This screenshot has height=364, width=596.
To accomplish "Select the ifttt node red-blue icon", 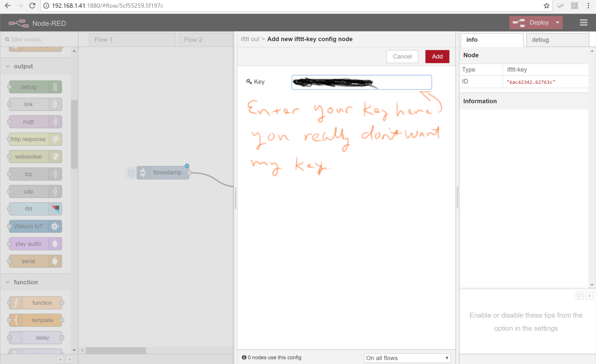I will pos(55,209).
